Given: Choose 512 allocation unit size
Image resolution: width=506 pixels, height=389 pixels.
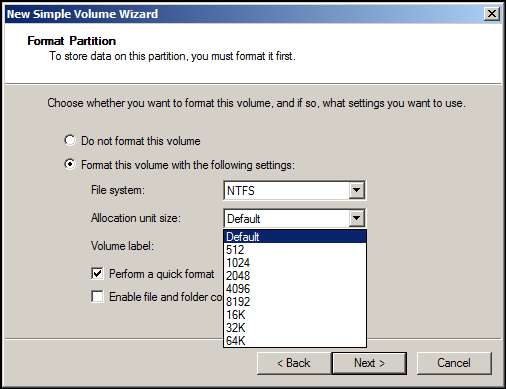Looking at the screenshot, I should point(295,250).
